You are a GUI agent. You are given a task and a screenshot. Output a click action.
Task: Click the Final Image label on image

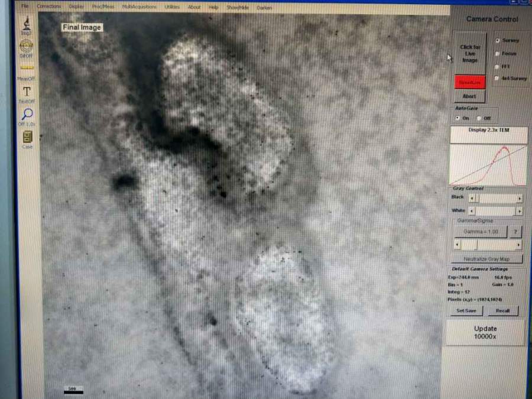pos(82,27)
